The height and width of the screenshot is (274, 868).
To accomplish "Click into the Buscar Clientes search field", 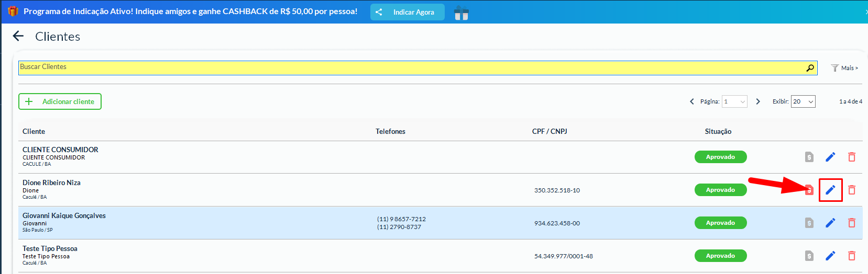I will pyautogui.click(x=409, y=68).
